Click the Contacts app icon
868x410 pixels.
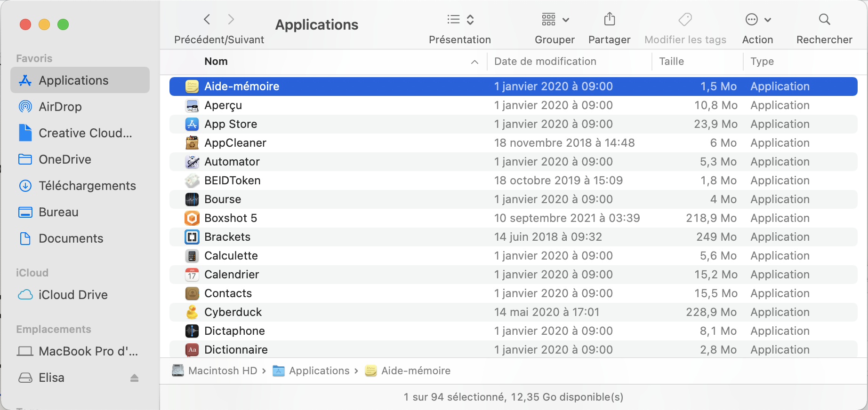192,293
